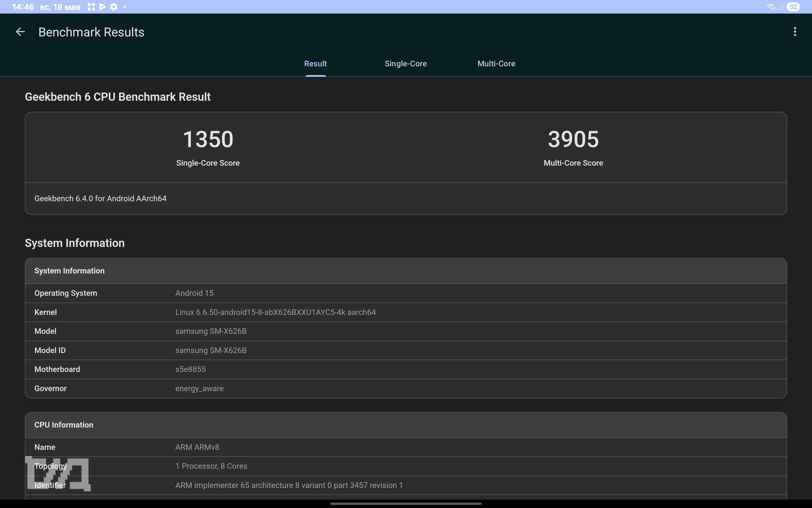Tap the Single-Core Score label
The image size is (812, 508).
pyautogui.click(x=208, y=163)
